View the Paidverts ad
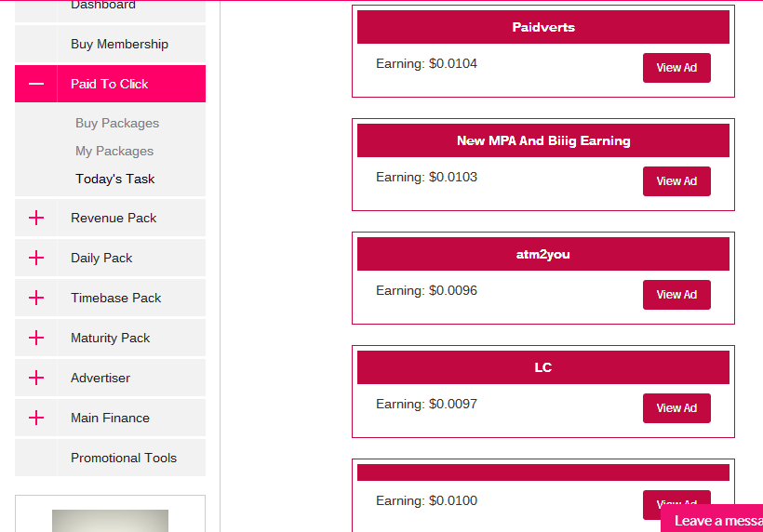Image resolution: width=763 pixels, height=532 pixels. [676, 68]
